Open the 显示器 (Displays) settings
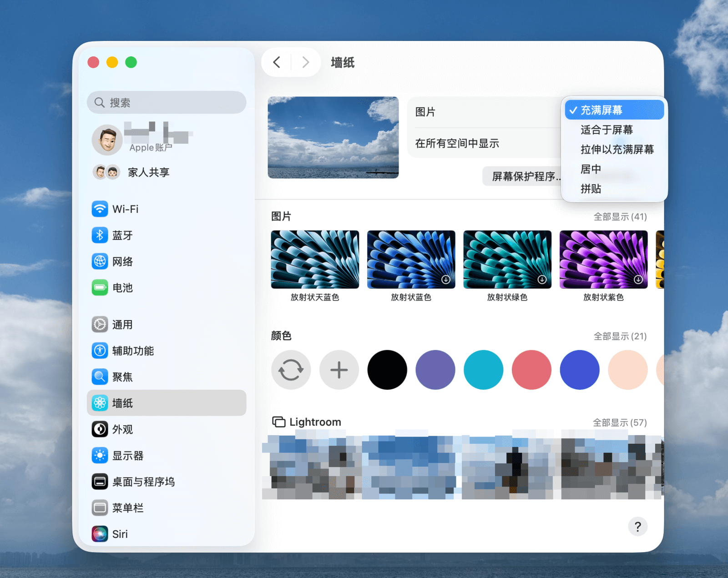Image resolution: width=728 pixels, height=578 pixels. click(x=127, y=456)
